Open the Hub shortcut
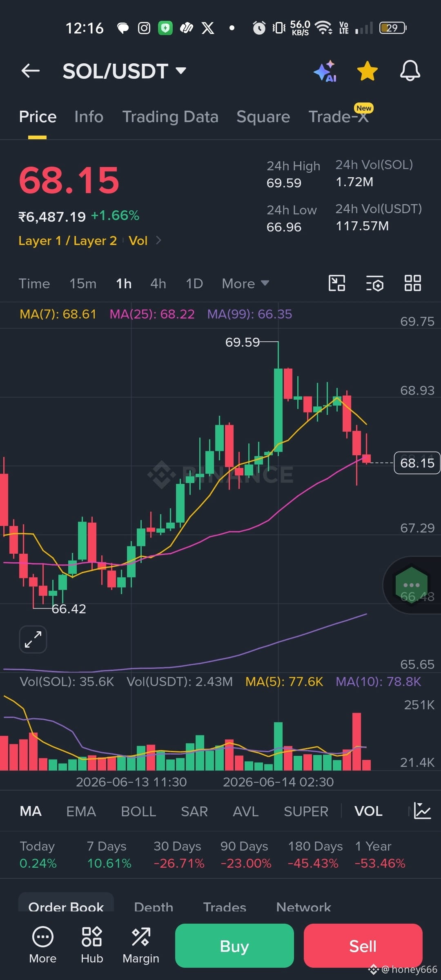This screenshot has height=980, width=441. coord(92,945)
